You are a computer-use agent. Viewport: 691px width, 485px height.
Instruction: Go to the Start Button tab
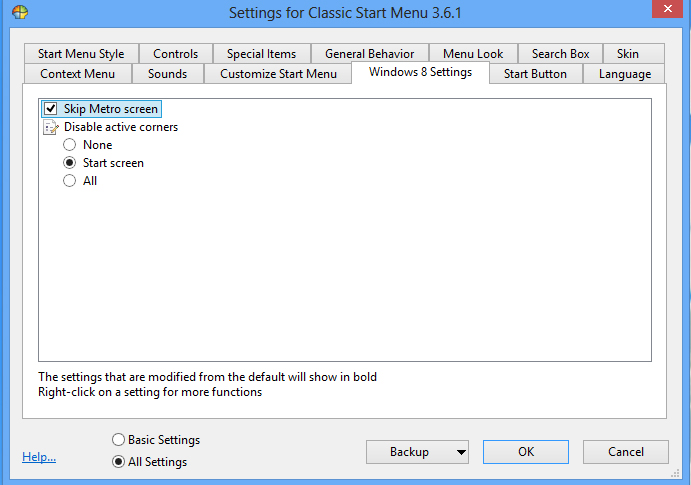(x=535, y=74)
